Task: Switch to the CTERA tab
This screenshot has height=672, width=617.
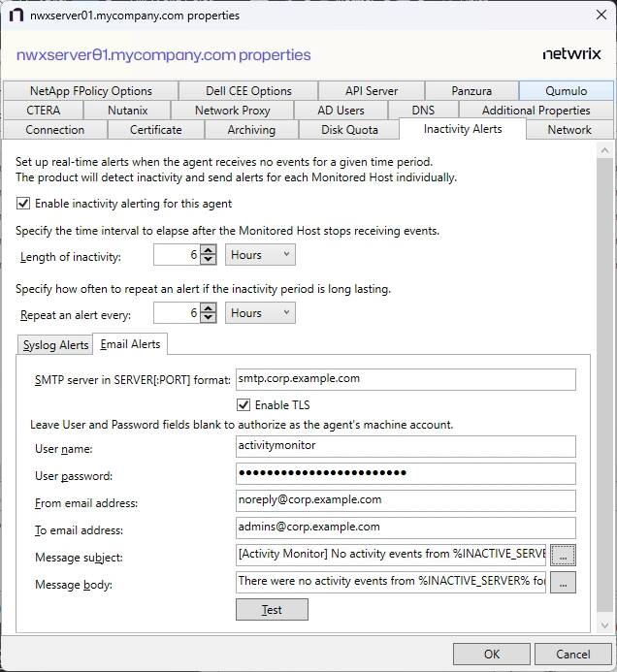Action: tap(44, 111)
